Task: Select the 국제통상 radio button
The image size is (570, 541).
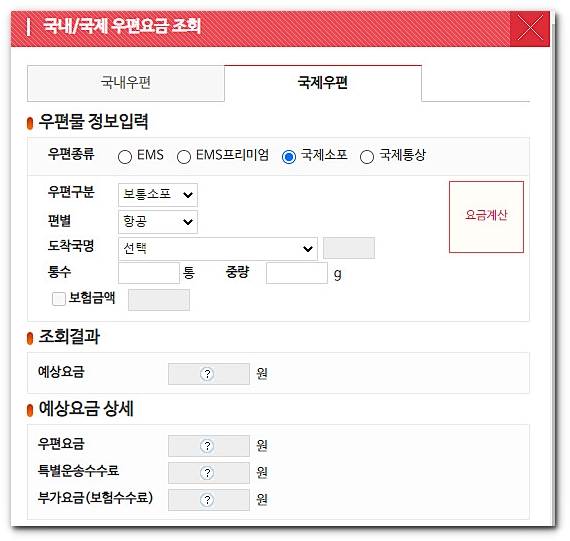Action: [366, 157]
